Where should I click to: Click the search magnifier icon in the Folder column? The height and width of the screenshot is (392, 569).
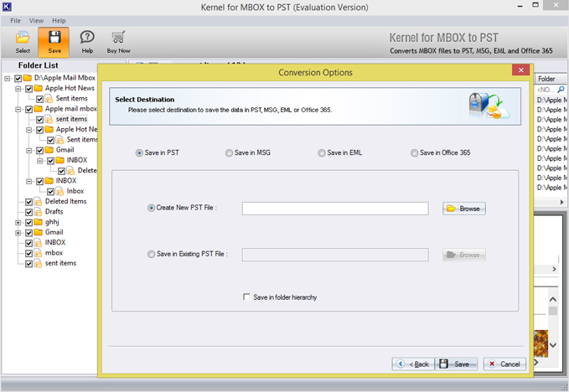click(x=561, y=90)
